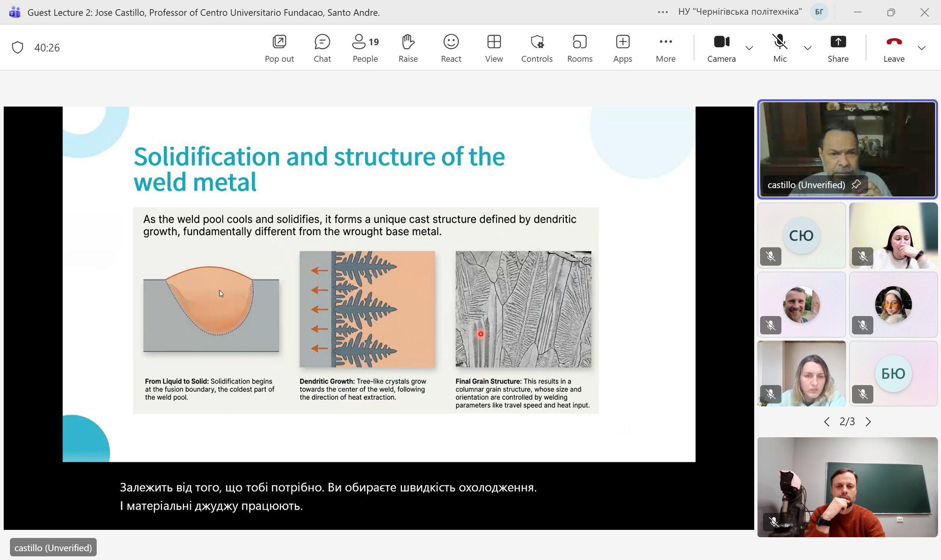Show the People participant list

point(365,48)
